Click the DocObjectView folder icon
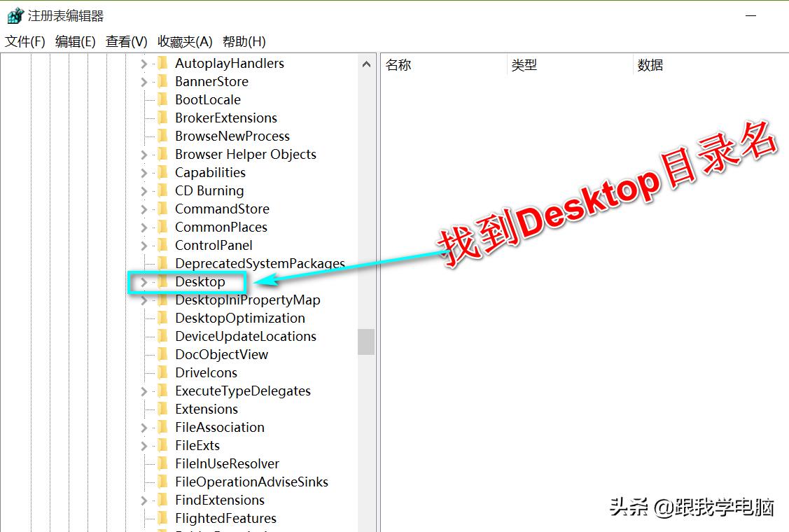This screenshot has height=532, width=789. tap(162, 354)
